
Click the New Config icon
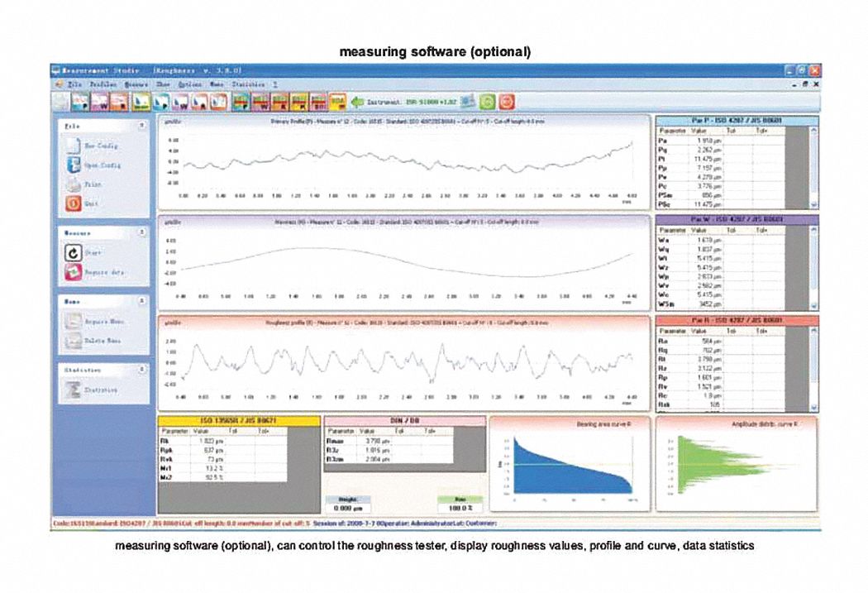72,146
